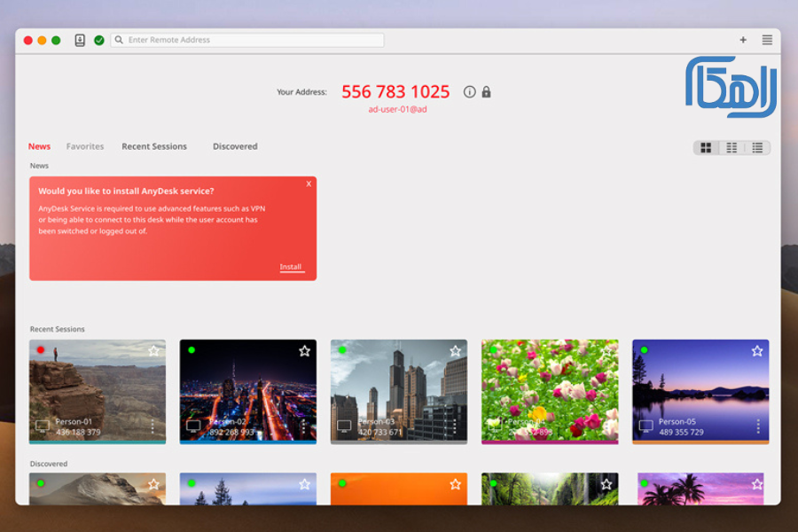Open Person-02 city night thumbnail

click(x=248, y=392)
